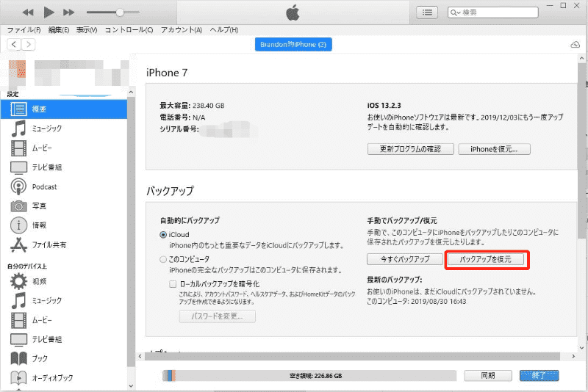Select 概要 summary icon in sidebar

pos(18,109)
